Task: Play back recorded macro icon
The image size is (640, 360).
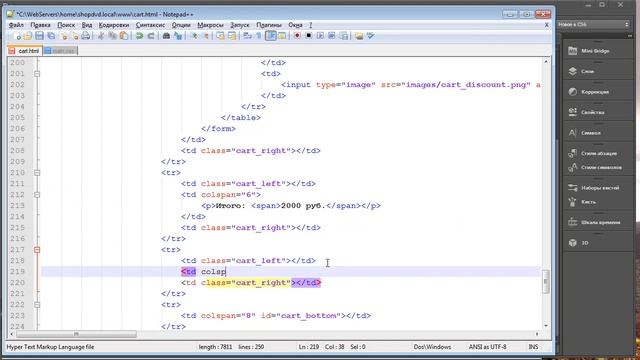Action: (320, 36)
